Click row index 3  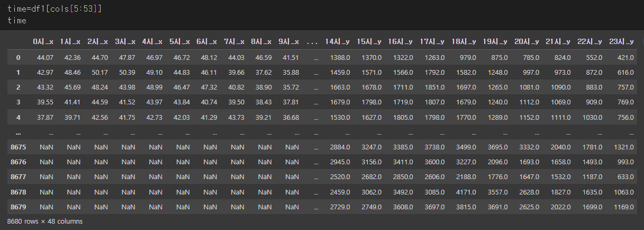18,102
